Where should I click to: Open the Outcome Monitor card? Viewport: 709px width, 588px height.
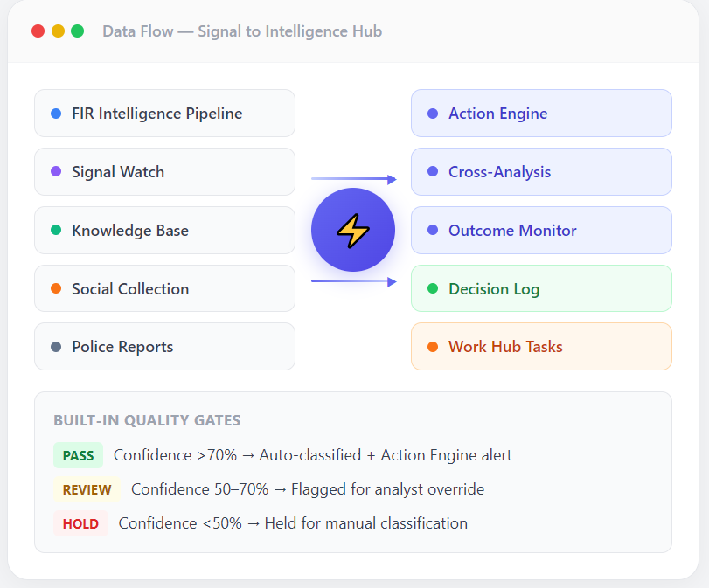coord(541,230)
